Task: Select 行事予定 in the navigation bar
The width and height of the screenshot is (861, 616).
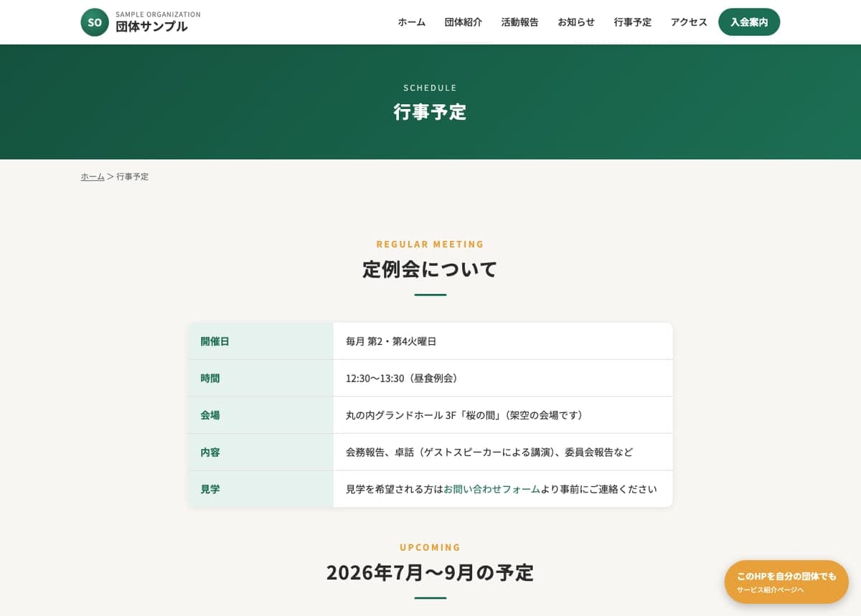Action: (633, 22)
